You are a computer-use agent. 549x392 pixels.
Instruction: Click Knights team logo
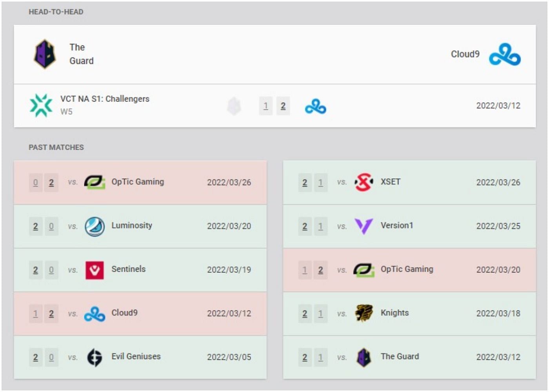[x=364, y=314]
